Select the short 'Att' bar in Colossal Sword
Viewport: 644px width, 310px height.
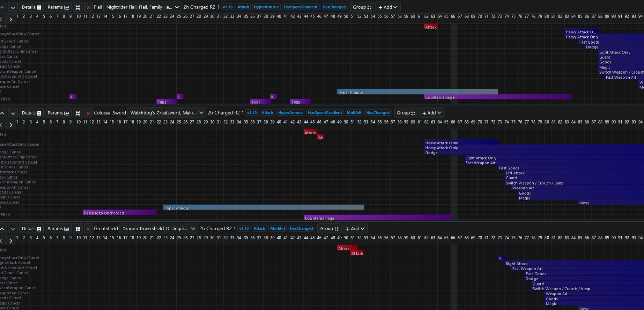tap(321, 137)
